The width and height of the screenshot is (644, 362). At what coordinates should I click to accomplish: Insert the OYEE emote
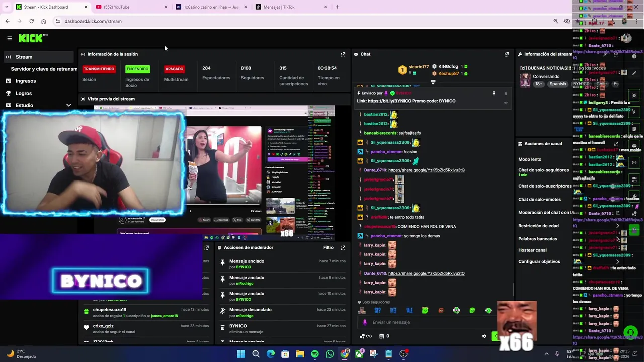[393, 311]
